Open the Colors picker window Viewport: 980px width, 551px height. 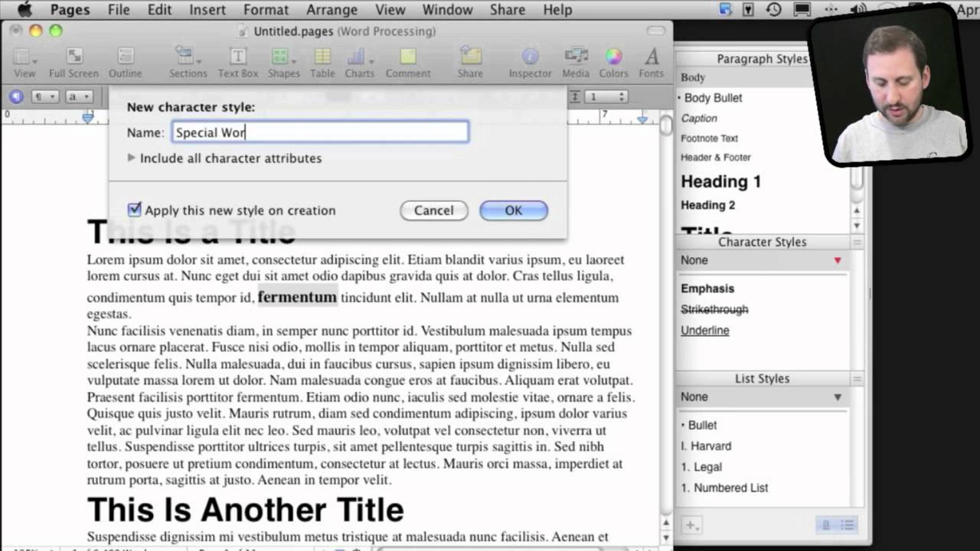[613, 63]
